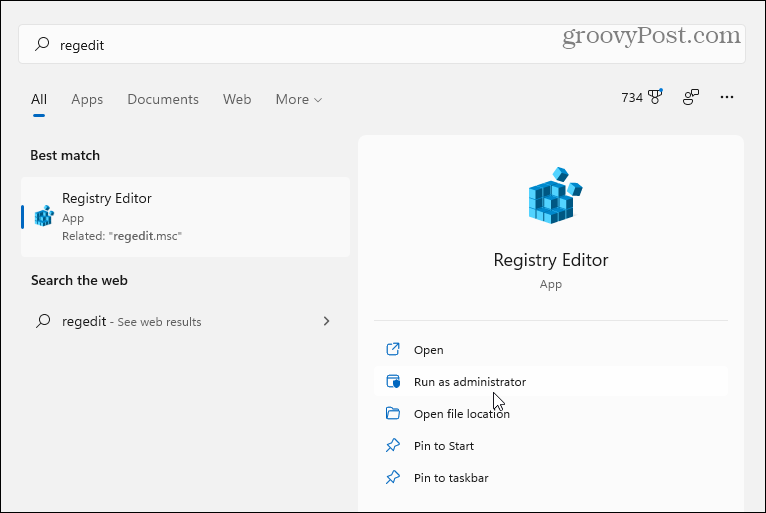The height and width of the screenshot is (513, 766).
Task: Click the large Registry Editor icon
Action: tap(551, 196)
